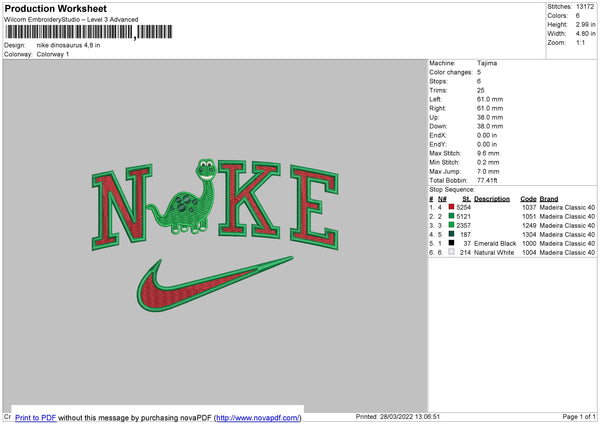Click the Colors value '6' in the header
This screenshot has width=600, height=424.
click(578, 16)
